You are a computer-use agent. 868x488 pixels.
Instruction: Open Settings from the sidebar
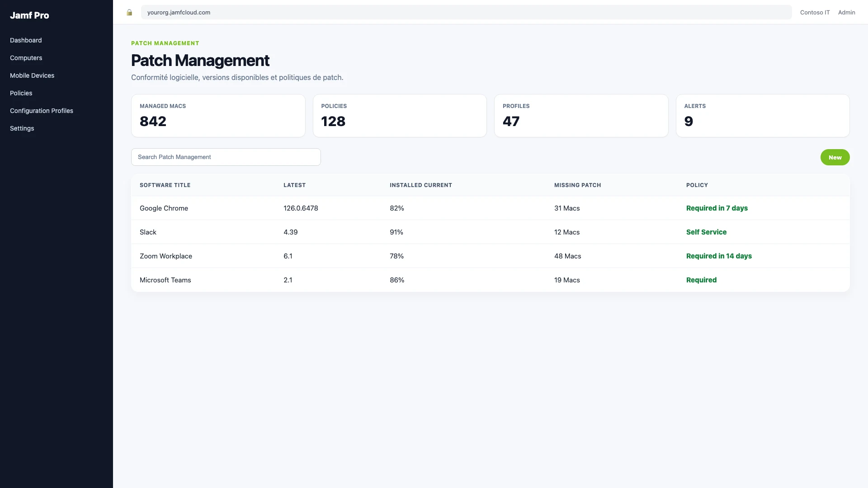click(22, 128)
